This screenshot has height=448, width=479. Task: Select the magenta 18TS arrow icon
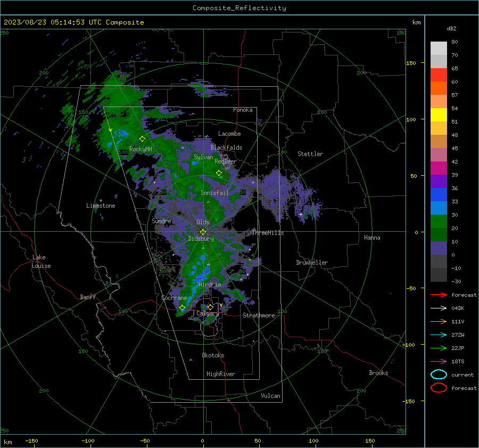[439, 361]
